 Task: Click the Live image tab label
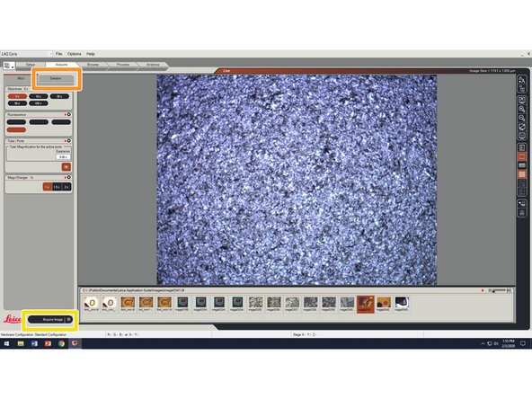pos(226,71)
